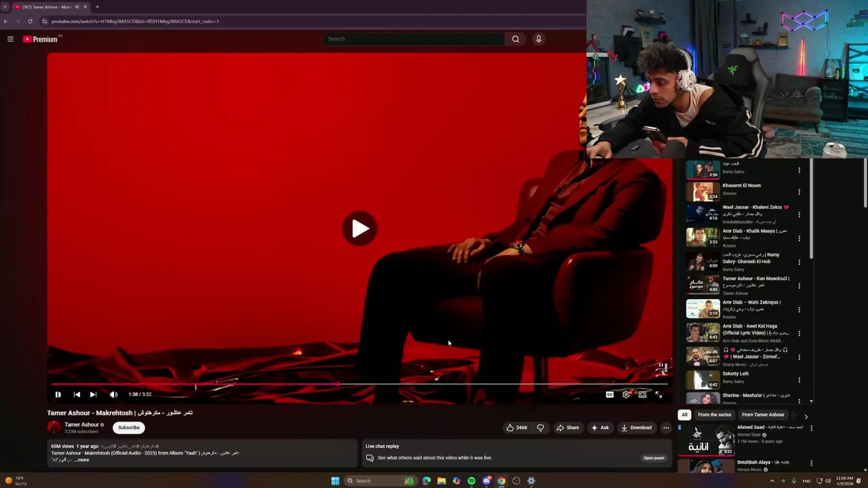This screenshot has width=868, height=488.
Task: Open Tamer Ashour channel avatar
Action: pos(54,428)
